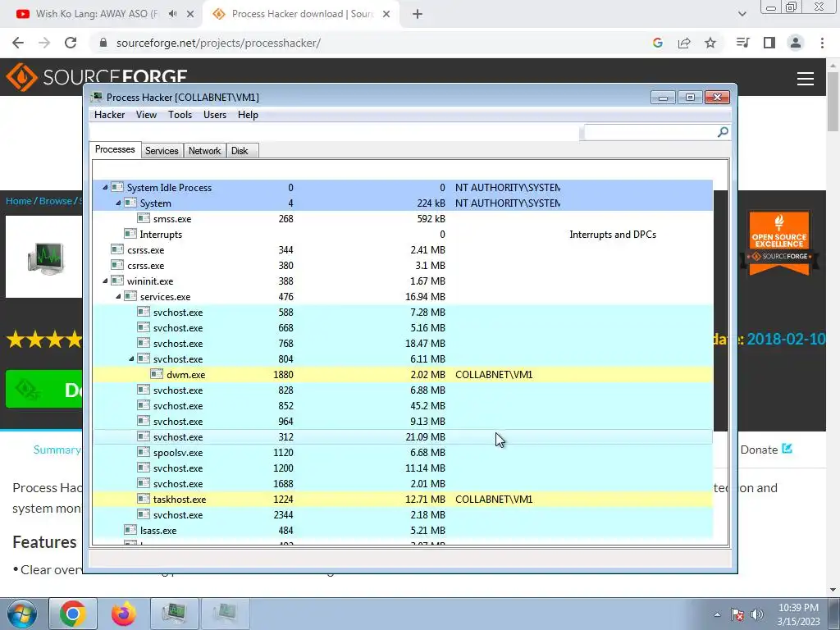The width and height of the screenshot is (840, 630).
Task: Click icon of csrss.exe PID 380
Action: click(x=117, y=265)
